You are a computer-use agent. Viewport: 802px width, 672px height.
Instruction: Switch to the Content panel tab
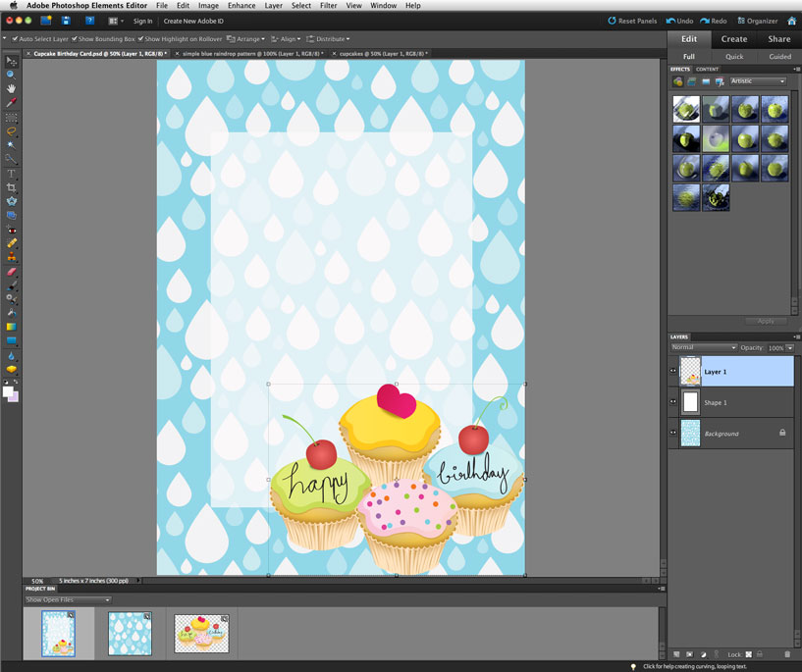point(708,69)
